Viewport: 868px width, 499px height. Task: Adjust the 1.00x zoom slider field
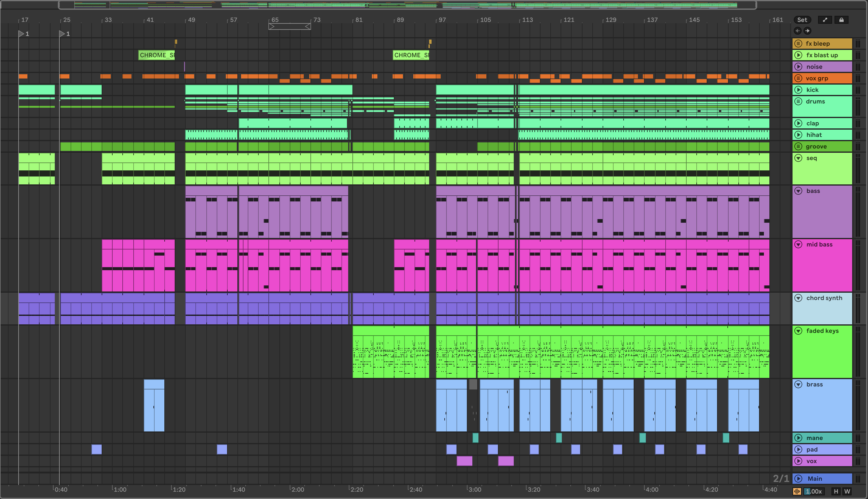(x=814, y=491)
